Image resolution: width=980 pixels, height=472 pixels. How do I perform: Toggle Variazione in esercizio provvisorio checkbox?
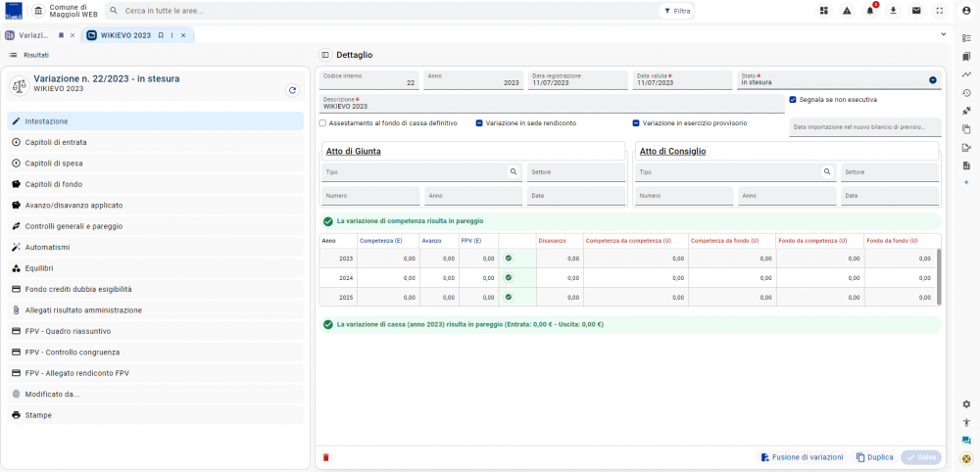point(636,123)
